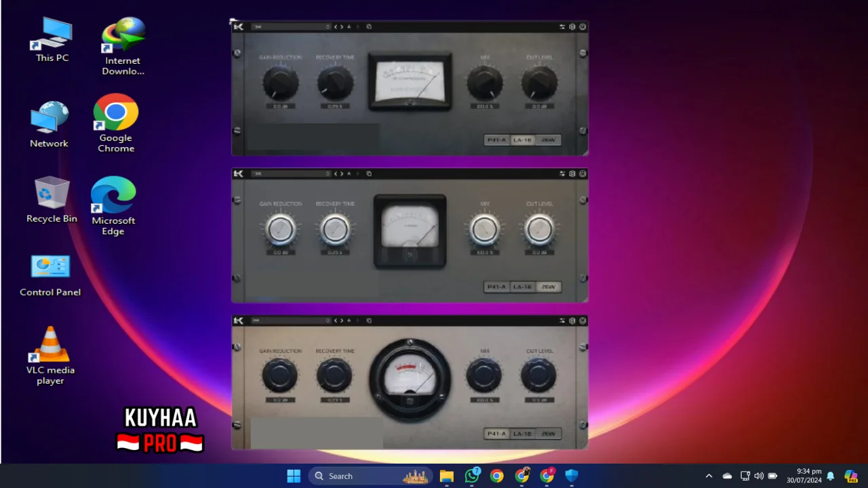Open settings hexagon icon in middle grey panel
This screenshot has width=868, height=488.
point(572,174)
